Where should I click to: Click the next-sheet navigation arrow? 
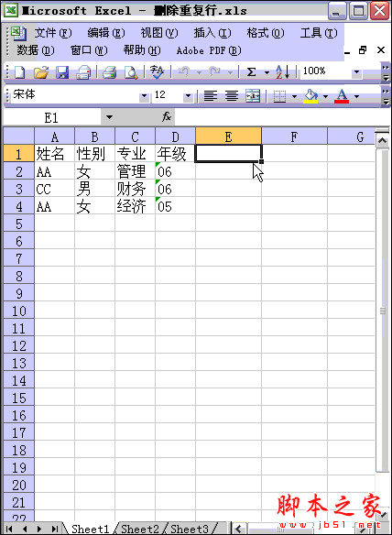pyautogui.click(x=39, y=529)
